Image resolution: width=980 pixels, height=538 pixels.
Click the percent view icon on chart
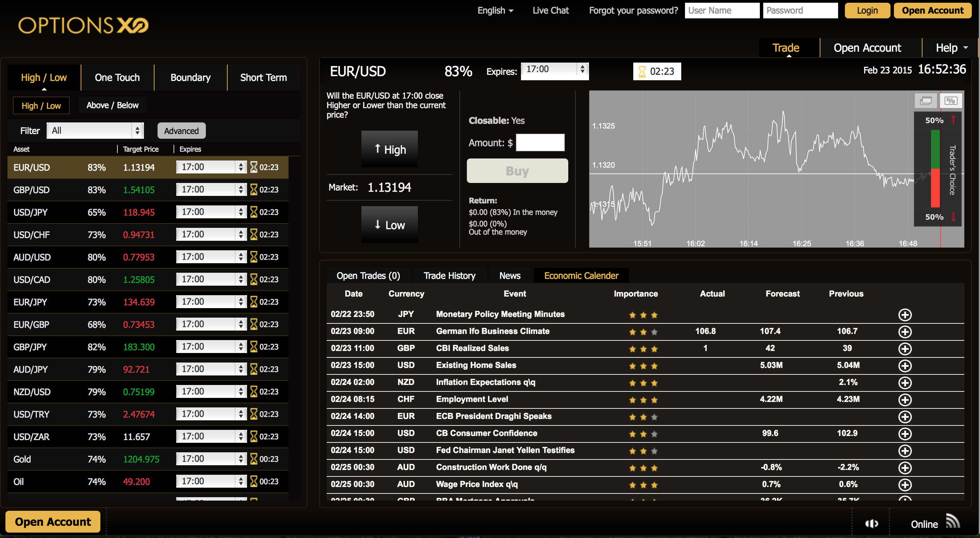point(950,101)
